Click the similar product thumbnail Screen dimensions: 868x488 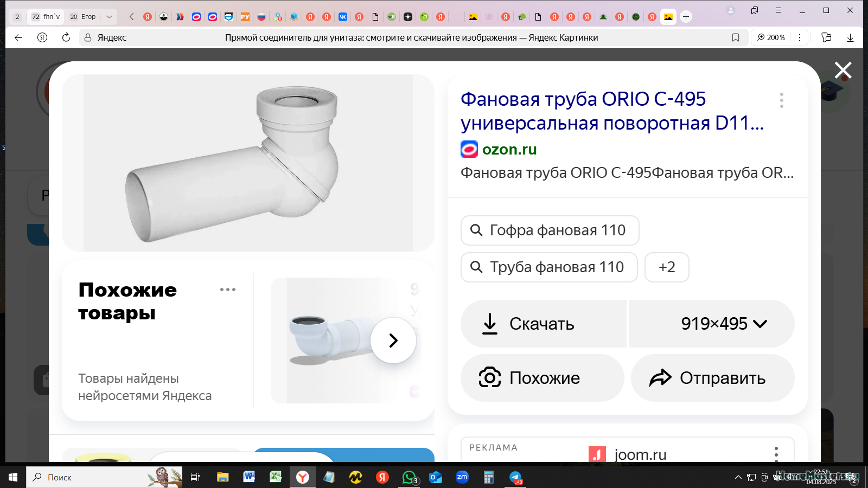(331, 341)
